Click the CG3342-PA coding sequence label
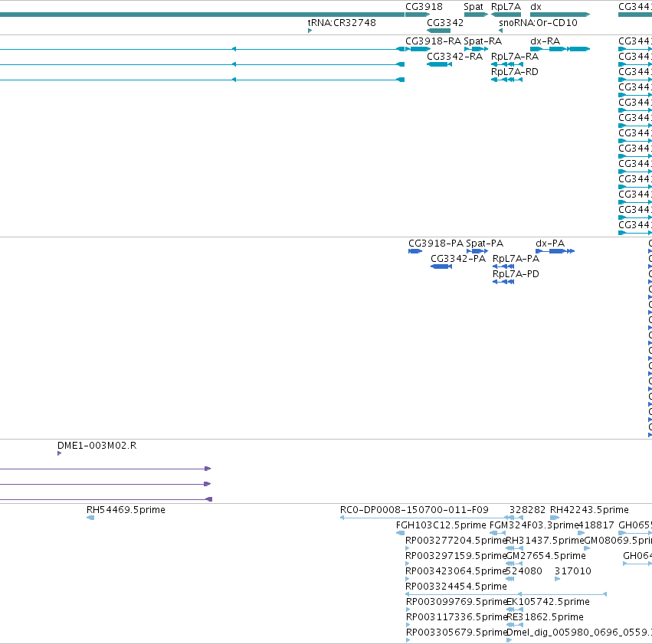Image resolution: width=652 pixels, height=644 pixels. pos(458,258)
